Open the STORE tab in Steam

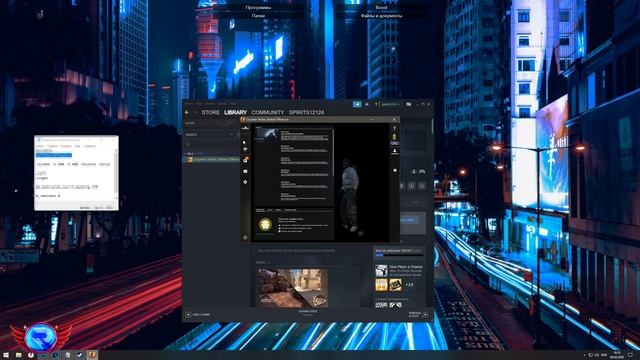pyautogui.click(x=211, y=112)
